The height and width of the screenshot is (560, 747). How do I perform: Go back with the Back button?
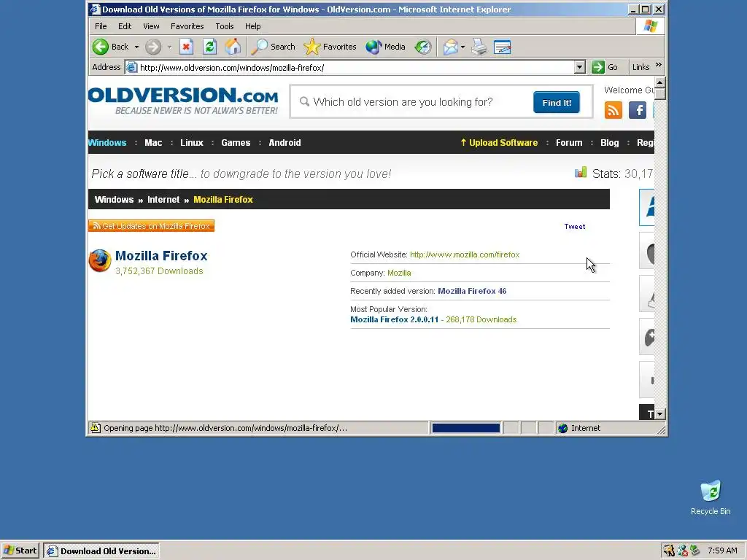111,47
